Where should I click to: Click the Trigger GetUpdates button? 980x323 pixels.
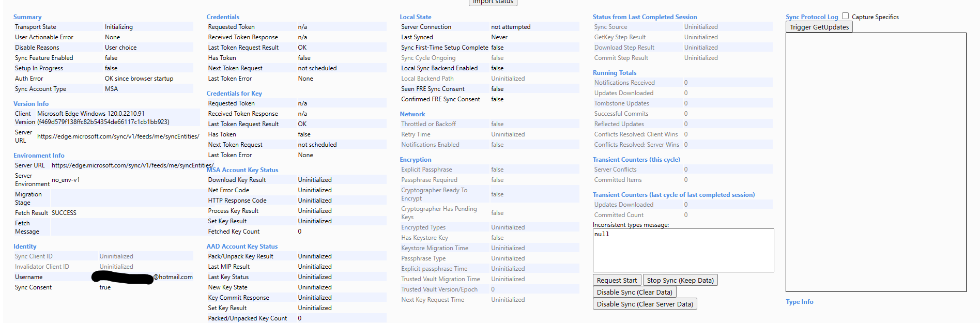coord(819,27)
